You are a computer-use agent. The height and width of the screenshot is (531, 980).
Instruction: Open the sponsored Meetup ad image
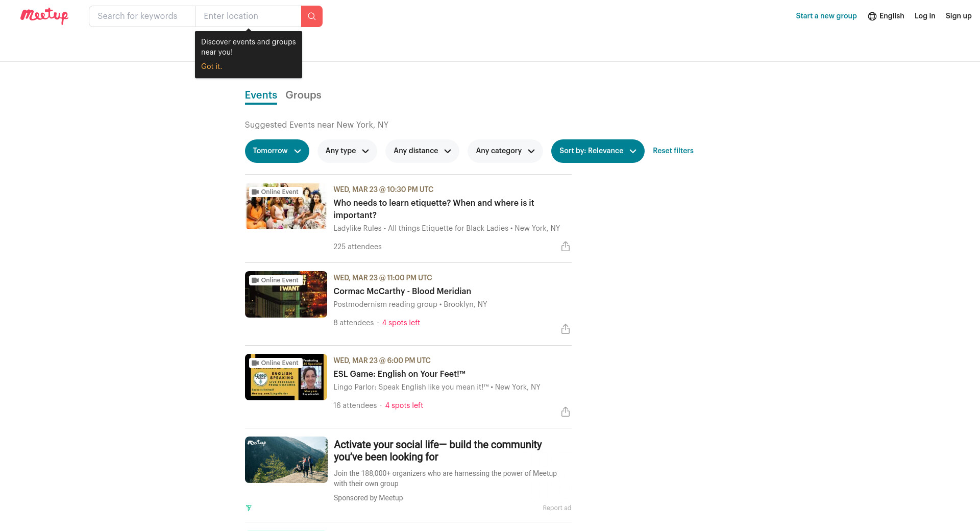(286, 460)
